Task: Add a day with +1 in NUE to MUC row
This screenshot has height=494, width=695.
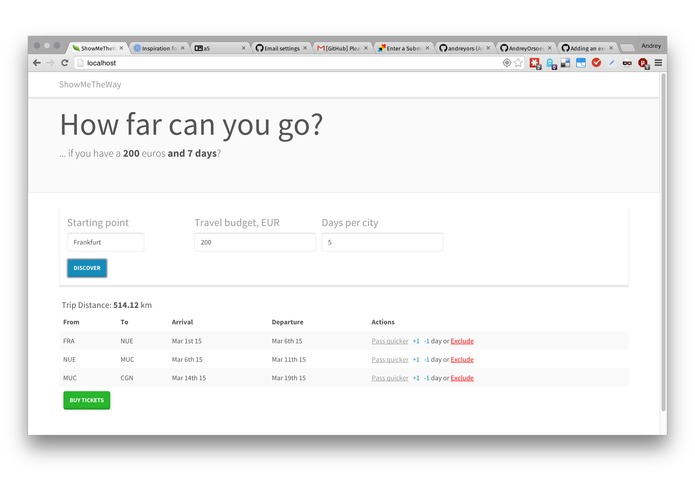Action: 416,359
